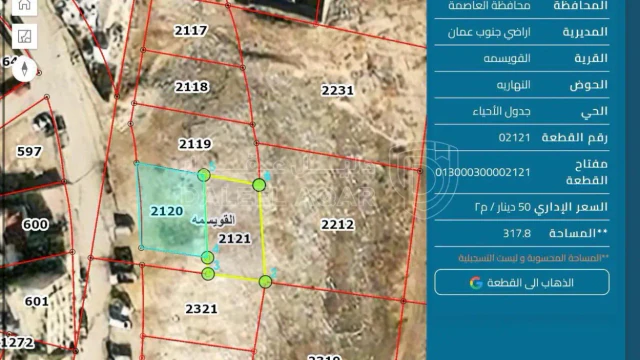
Task: Select parcel 2231 on the map
Action: (337, 90)
